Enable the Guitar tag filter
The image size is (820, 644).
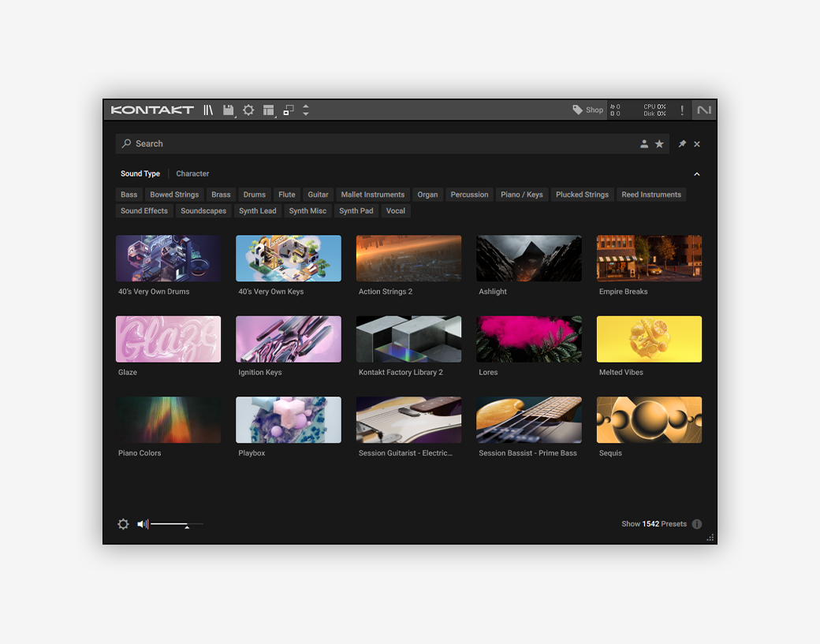[318, 195]
